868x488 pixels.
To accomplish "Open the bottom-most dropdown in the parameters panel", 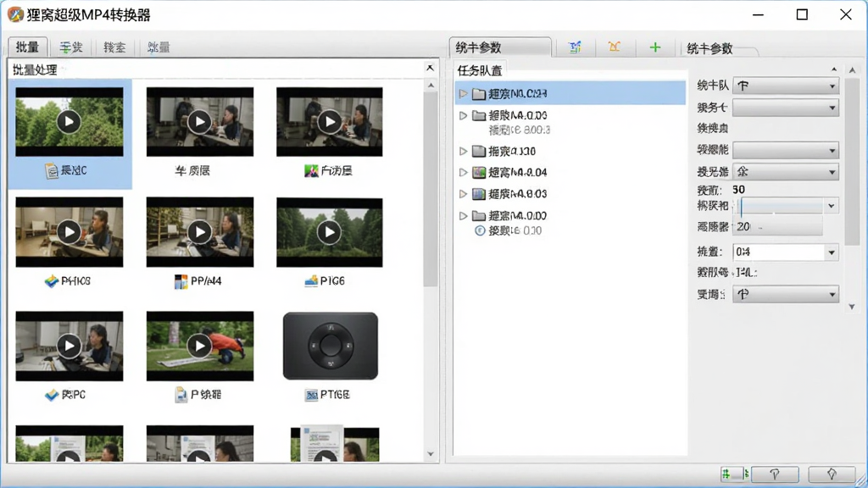I will 786,295.
